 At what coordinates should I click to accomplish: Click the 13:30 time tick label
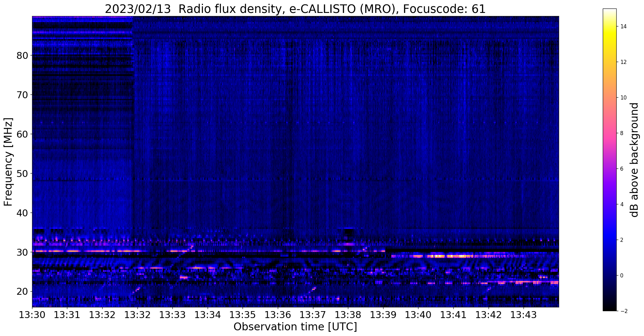click(32, 315)
